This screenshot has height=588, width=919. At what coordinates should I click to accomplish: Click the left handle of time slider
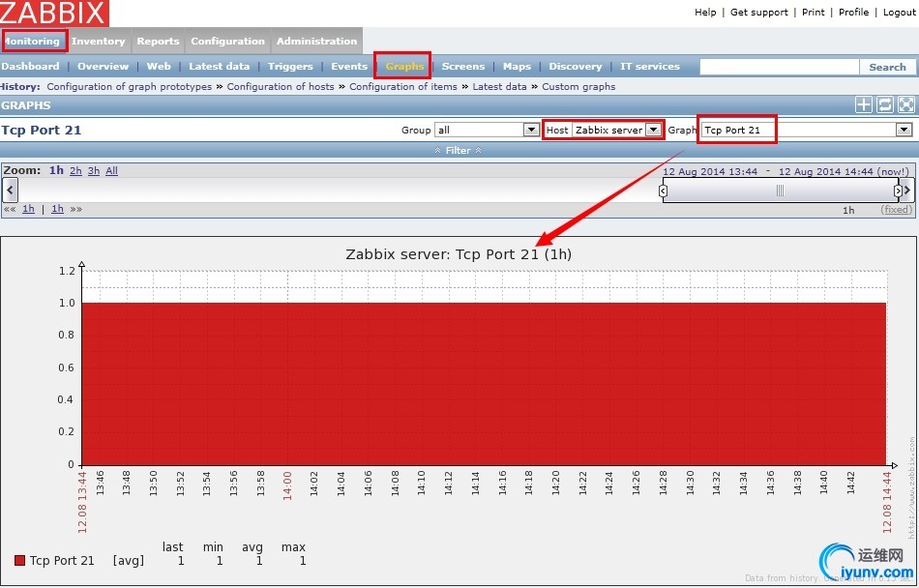(x=663, y=191)
